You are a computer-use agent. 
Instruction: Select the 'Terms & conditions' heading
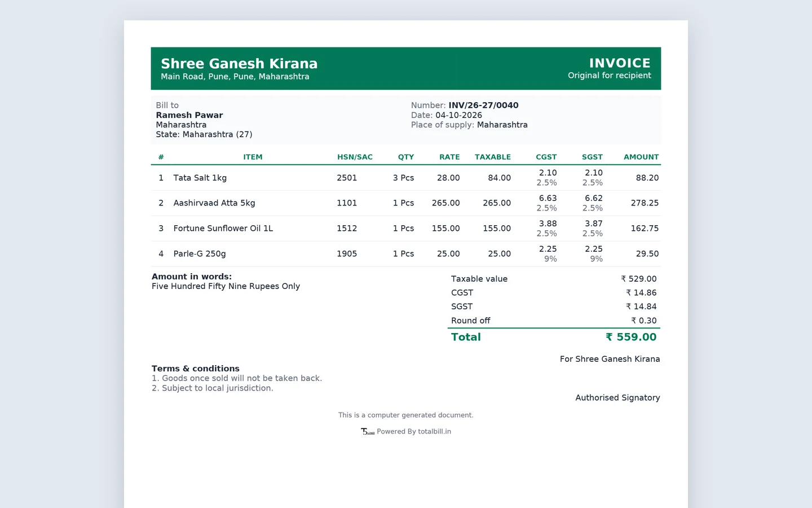point(196,369)
